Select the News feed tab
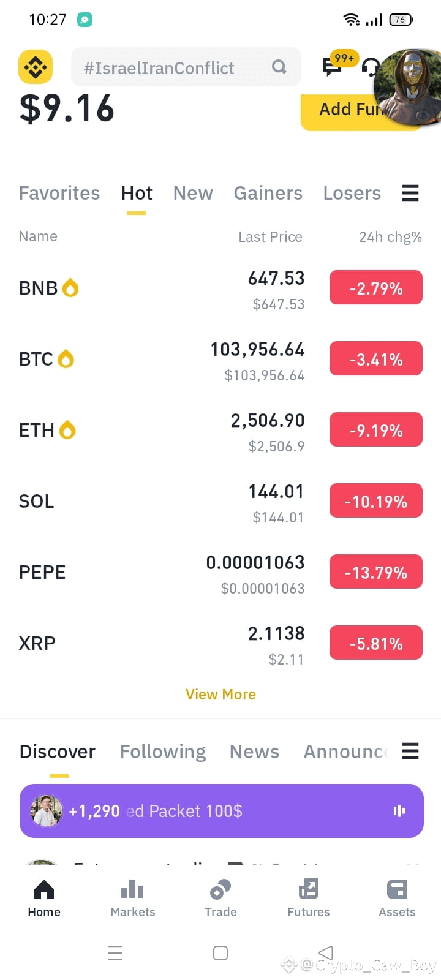The width and height of the screenshot is (441, 980). click(254, 752)
